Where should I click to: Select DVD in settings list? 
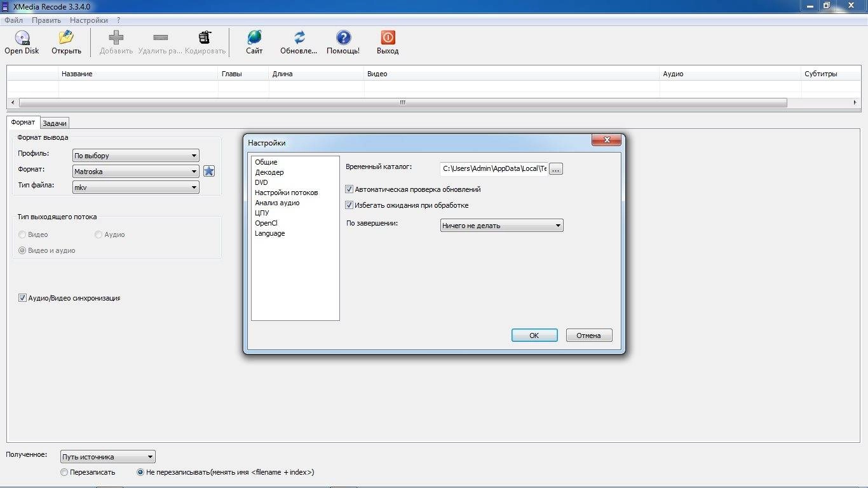tap(261, 182)
